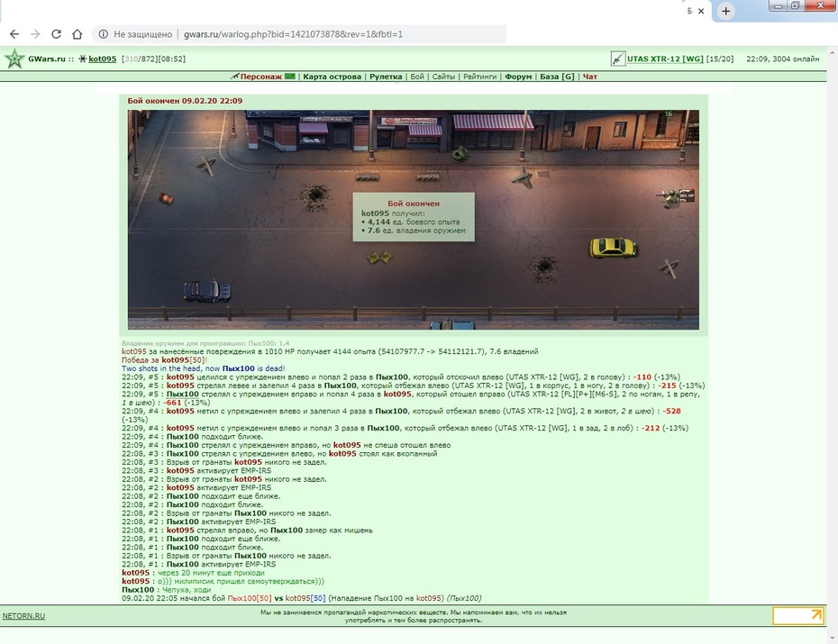Click chat message 'Чепуха, ходи'
Image resolution: width=838 pixels, height=644 pixels.
[185, 590]
